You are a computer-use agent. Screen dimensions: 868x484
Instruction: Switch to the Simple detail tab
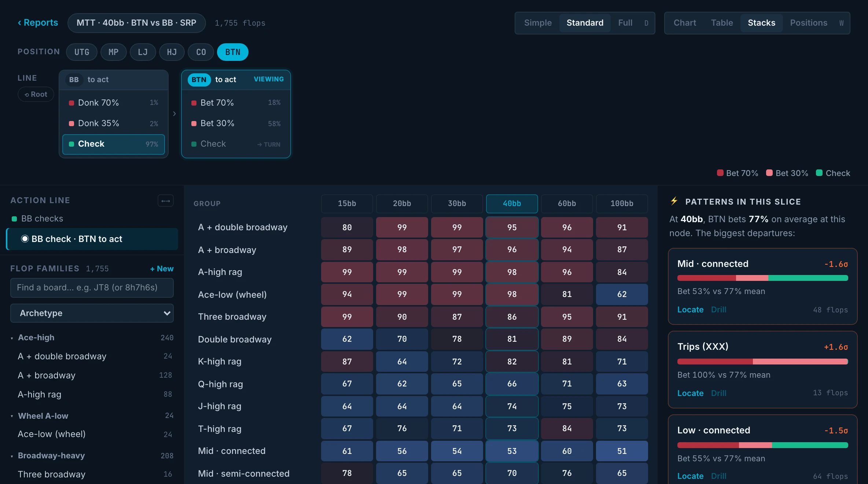point(538,23)
